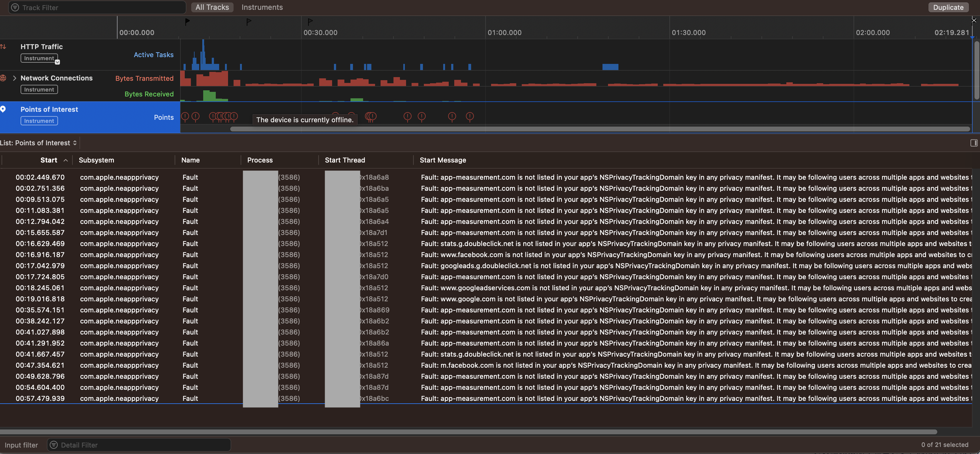Click the HTTP Traffic track arrows icon
This screenshot has width=980, height=454.
(3, 46)
